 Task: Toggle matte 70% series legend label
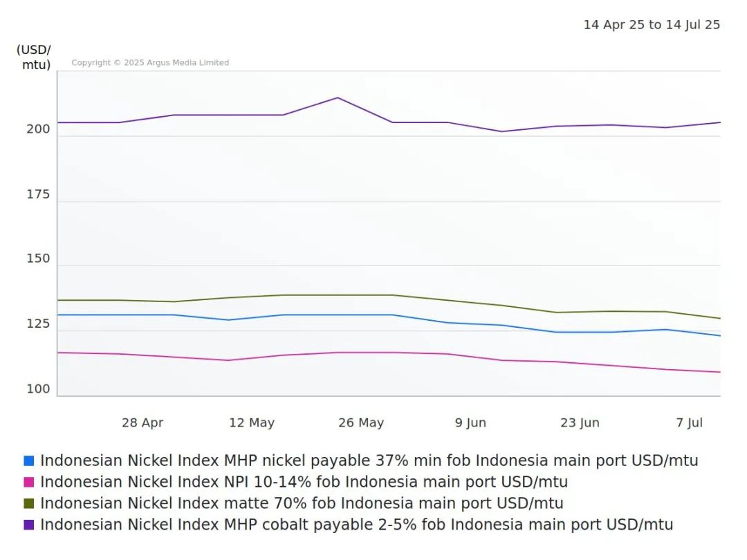tap(302, 503)
